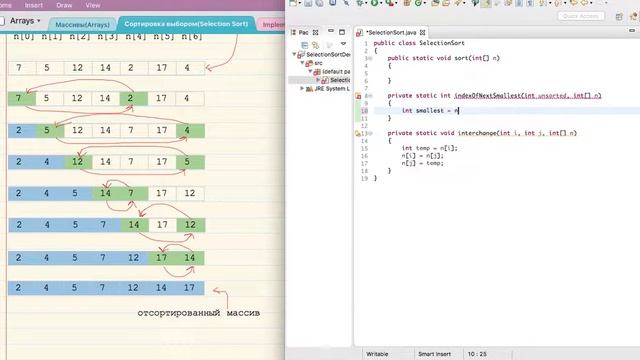Click the Save icon in Eclipse toolbar

coord(308,3)
